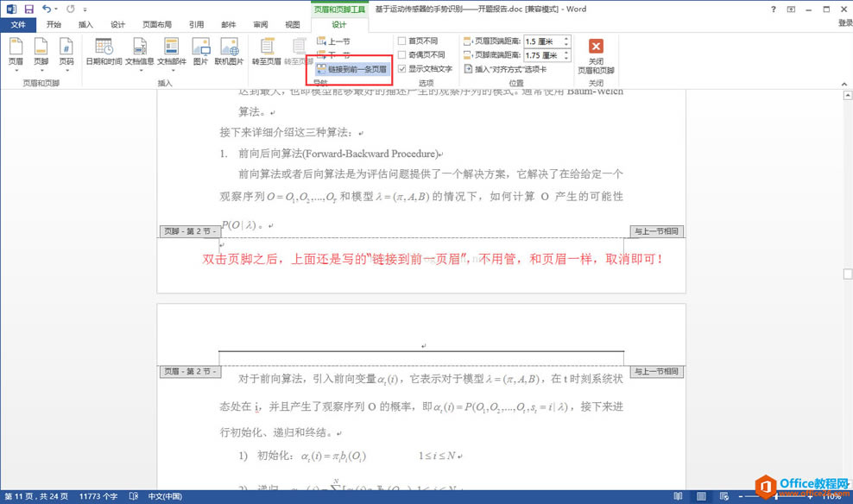Switch to the 邮件 ribbon tab
Viewport: 853px width, 504px height.
[x=229, y=24]
